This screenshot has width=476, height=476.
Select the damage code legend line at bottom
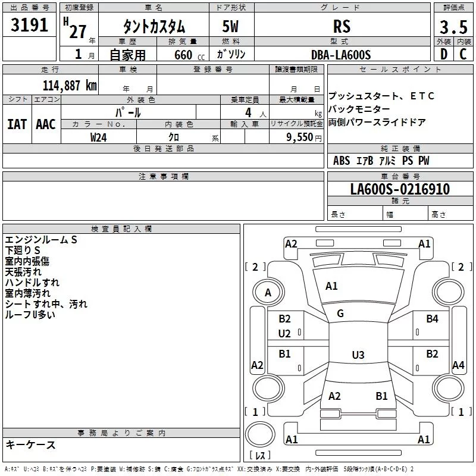point(209,469)
